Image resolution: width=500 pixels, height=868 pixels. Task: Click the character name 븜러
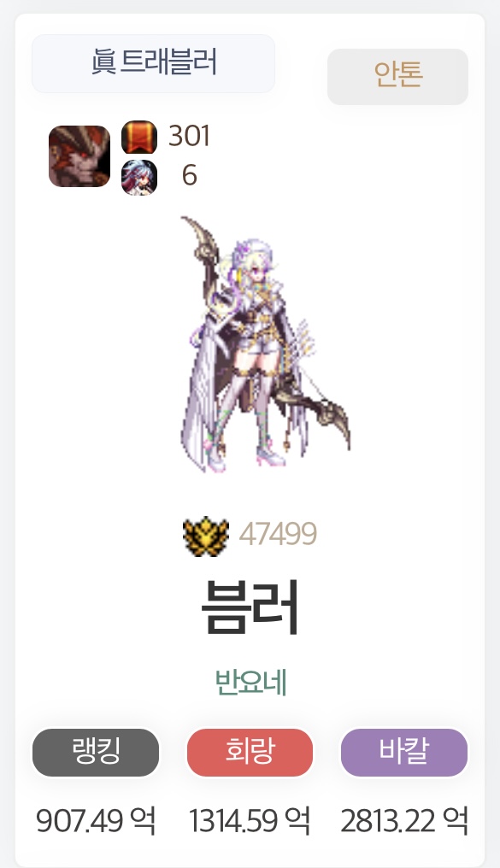click(x=250, y=607)
